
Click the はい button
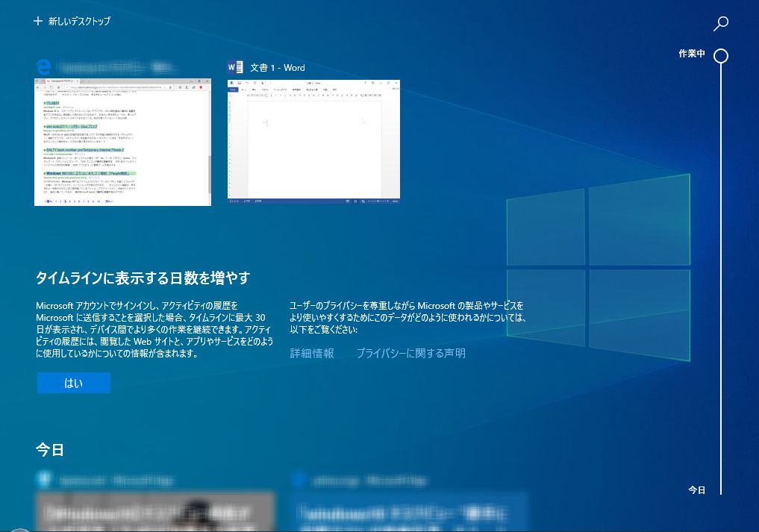click(x=74, y=383)
